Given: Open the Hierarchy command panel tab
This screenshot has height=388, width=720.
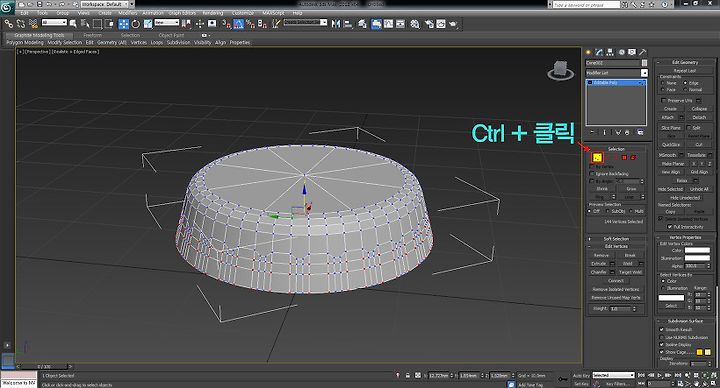Looking at the screenshot, I should 610,52.
